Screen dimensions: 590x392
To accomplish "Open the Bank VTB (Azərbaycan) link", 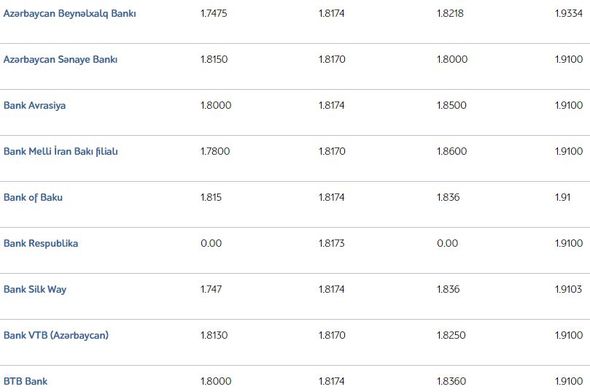I will (56, 335).
